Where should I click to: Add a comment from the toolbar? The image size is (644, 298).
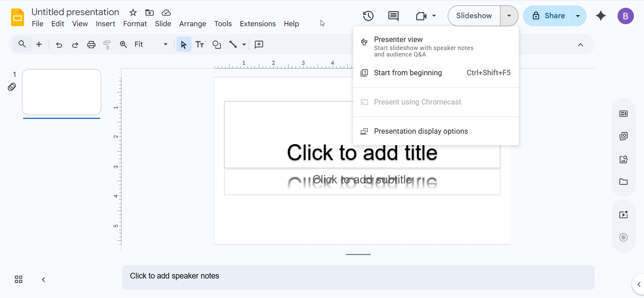click(259, 44)
